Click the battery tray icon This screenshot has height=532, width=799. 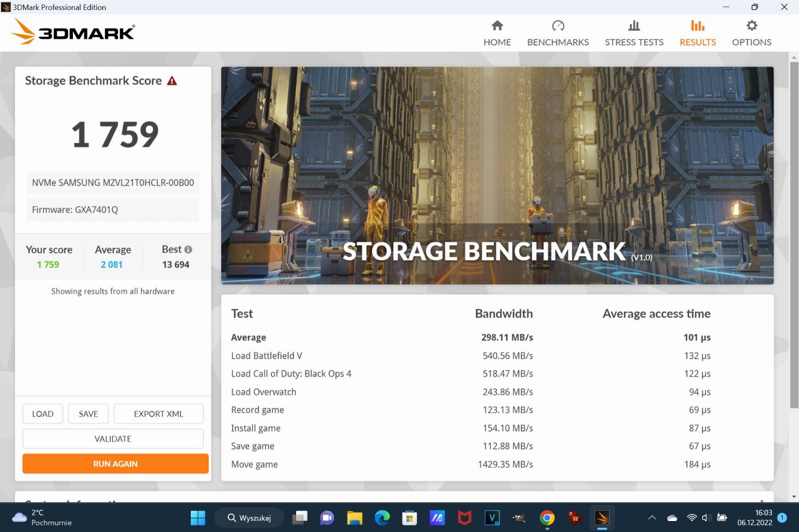[x=722, y=518]
